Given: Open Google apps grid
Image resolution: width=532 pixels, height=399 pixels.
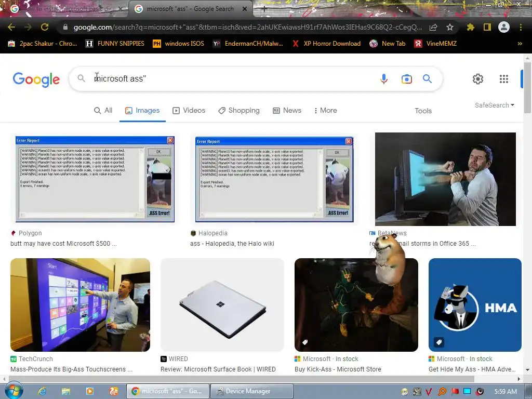Looking at the screenshot, I should pyautogui.click(x=504, y=79).
